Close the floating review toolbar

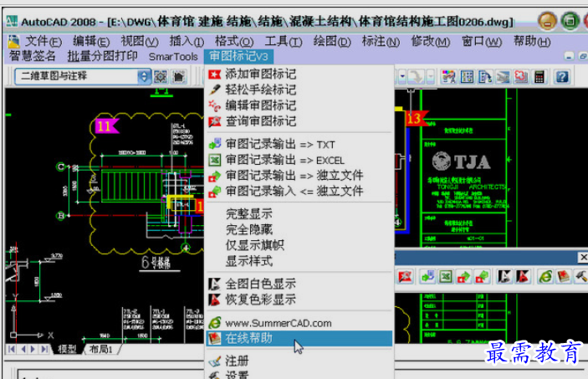click(583, 257)
